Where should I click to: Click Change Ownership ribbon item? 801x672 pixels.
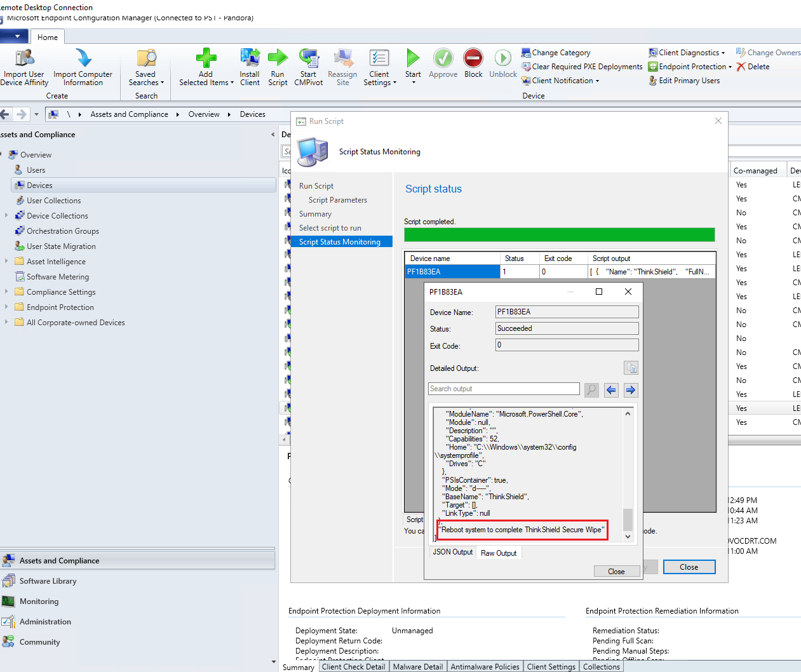tap(769, 53)
